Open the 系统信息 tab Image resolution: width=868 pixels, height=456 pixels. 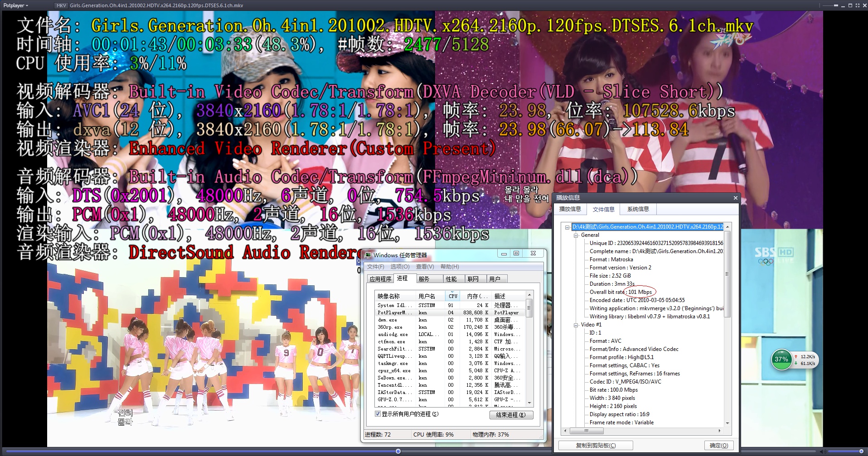638,209
